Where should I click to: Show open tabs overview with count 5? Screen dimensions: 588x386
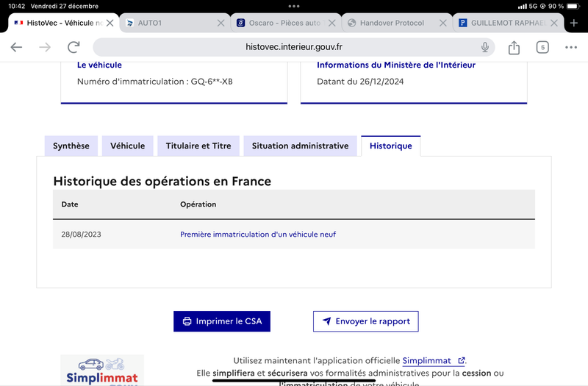[x=542, y=47]
